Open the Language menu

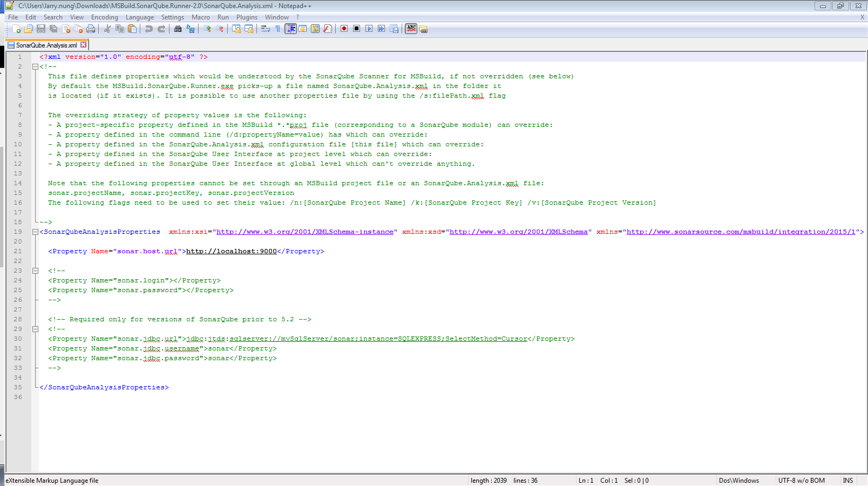(140, 17)
